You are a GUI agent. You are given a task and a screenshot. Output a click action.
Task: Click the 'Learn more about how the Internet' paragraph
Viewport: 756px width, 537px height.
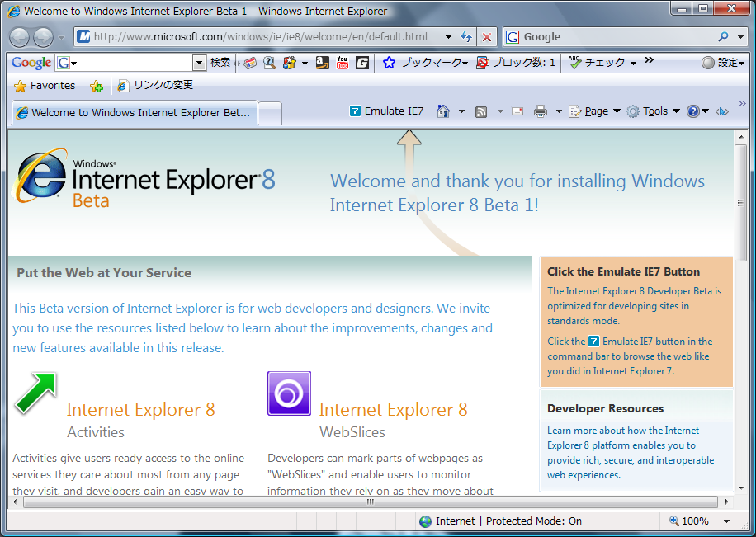coord(631,453)
